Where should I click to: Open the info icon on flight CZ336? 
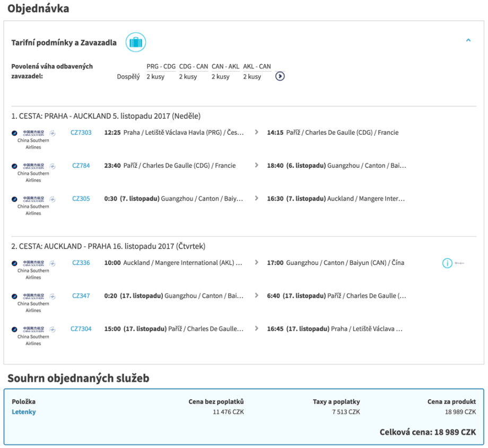coord(447,263)
